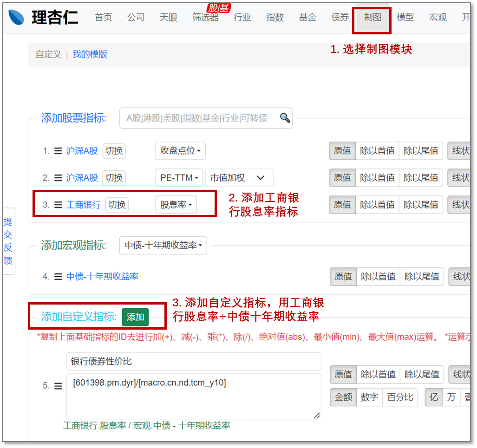477x448 pixels.
Task: Select 亿 unit option
Action: pyautogui.click(x=433, y=397)
